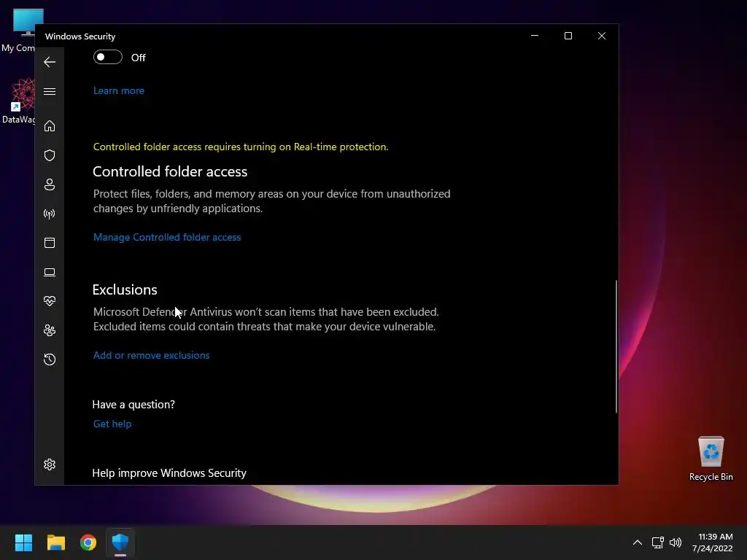Viewport: 747px width, 560px height.
Task: Open the network tray icon
Action: (658, 542)
